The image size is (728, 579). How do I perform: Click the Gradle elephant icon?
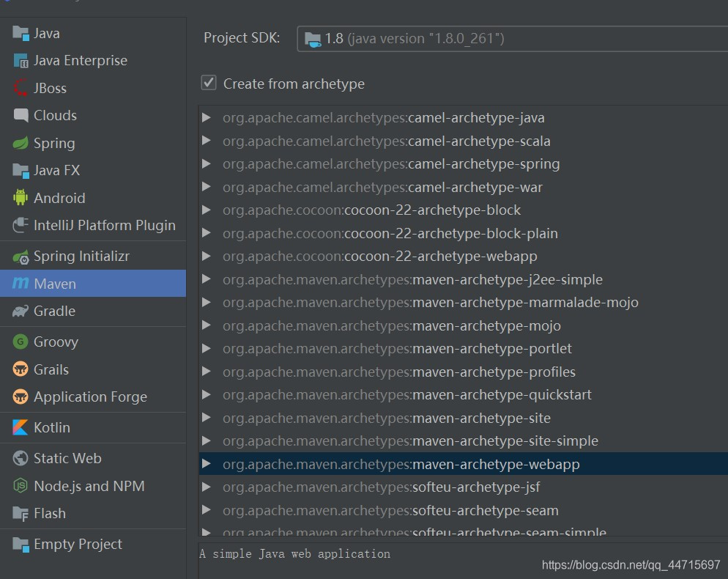coord(21,311)
